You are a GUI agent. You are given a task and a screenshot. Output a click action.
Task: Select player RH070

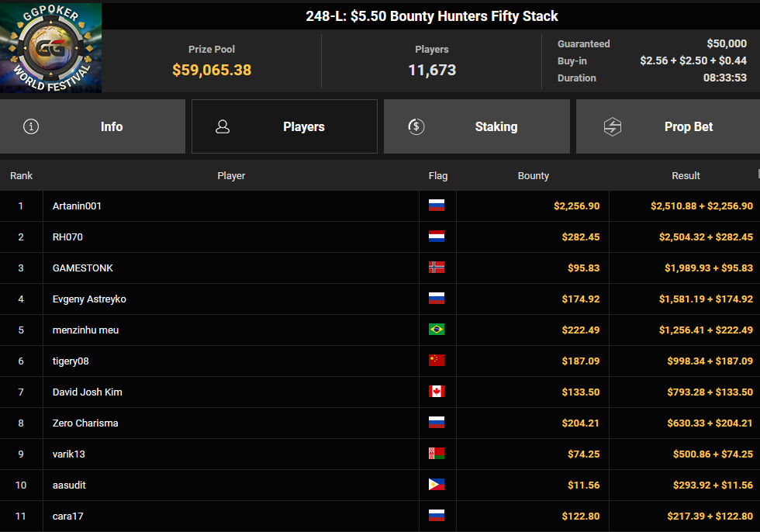pos(68,237)
